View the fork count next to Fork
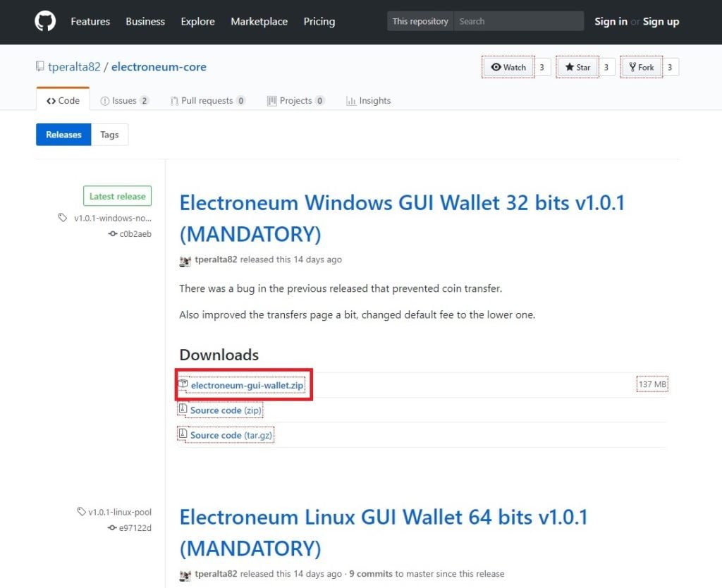Image resolution: width=722 pixels, height=588 pixels. click(x=670, y=67)
